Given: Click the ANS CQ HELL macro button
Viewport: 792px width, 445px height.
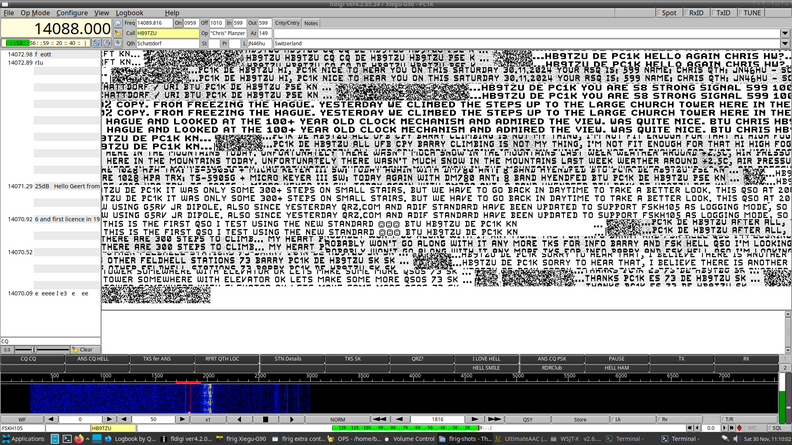Looking at the screenshot, I should (x=97, y=359).
